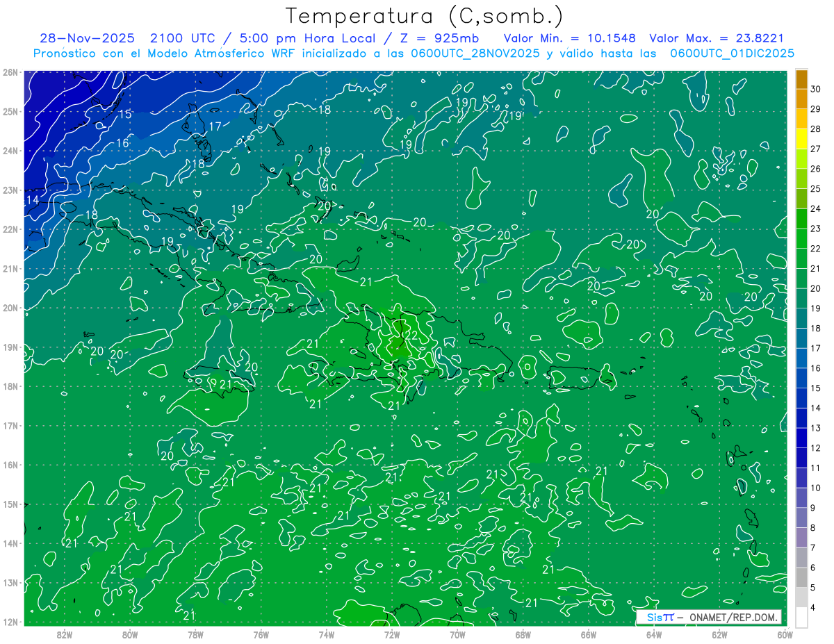The height and width of the screenshot is (644, 834).
Task: Click the '23N' latitude axis label
Action: (x=10, y=190)
